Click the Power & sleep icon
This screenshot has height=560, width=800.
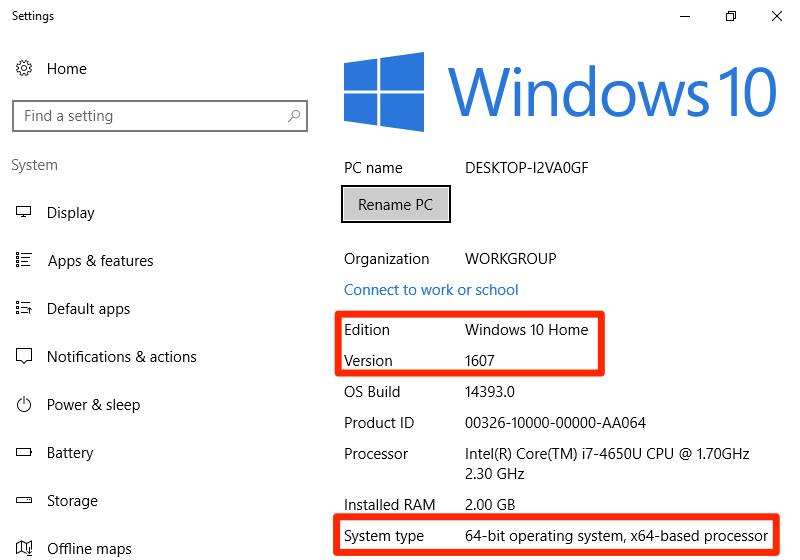[x=24, y=404]
